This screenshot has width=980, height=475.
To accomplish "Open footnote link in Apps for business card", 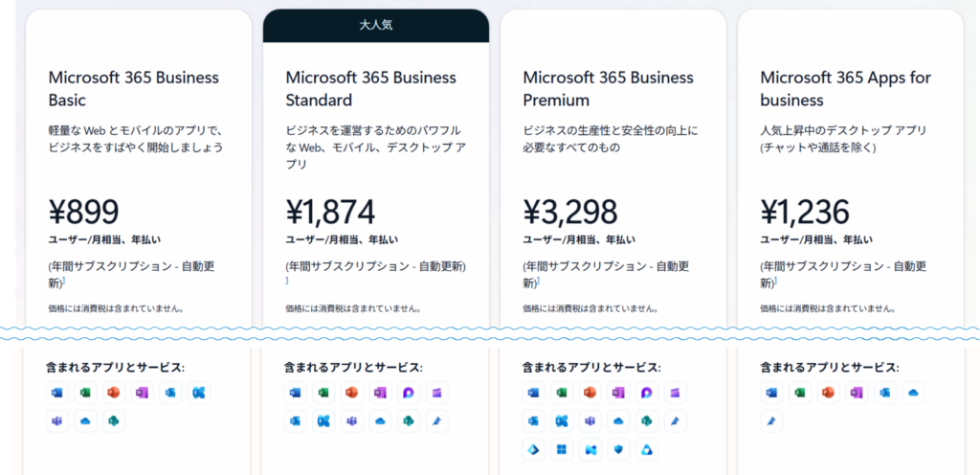I will pos(775,283).
